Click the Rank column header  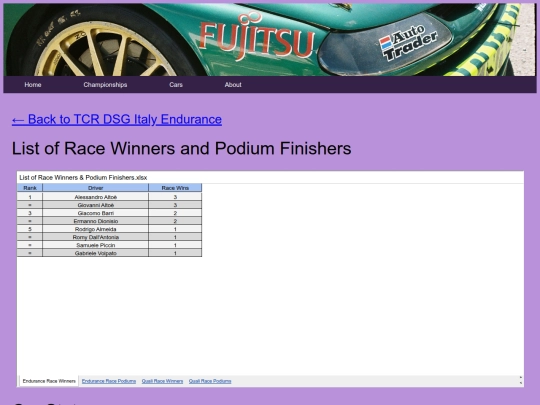(30, 188)
